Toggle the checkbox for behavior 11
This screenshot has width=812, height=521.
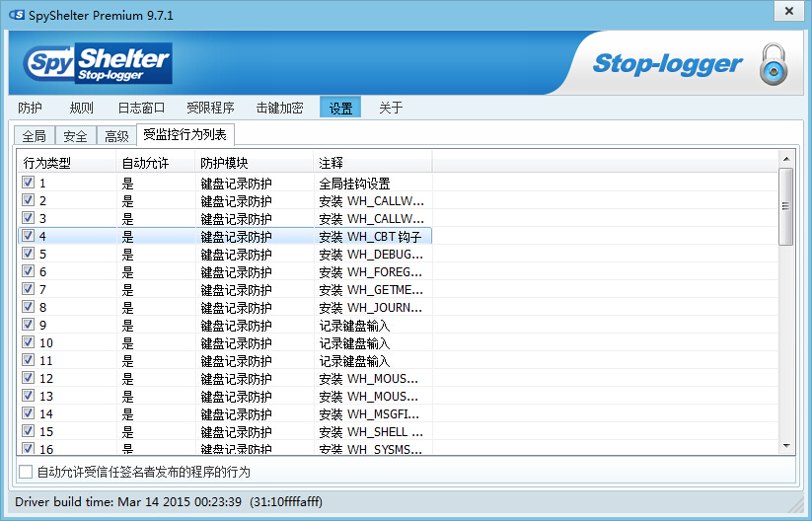point(28,359)
